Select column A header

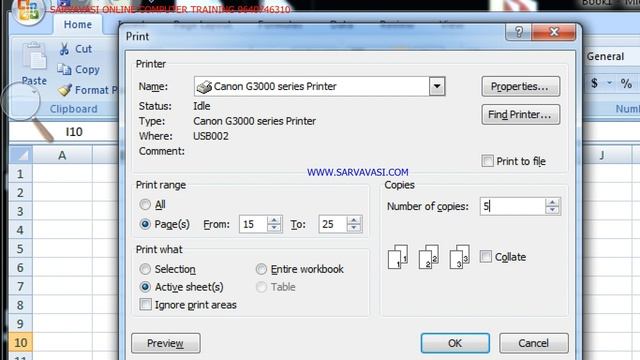point(62,155)
